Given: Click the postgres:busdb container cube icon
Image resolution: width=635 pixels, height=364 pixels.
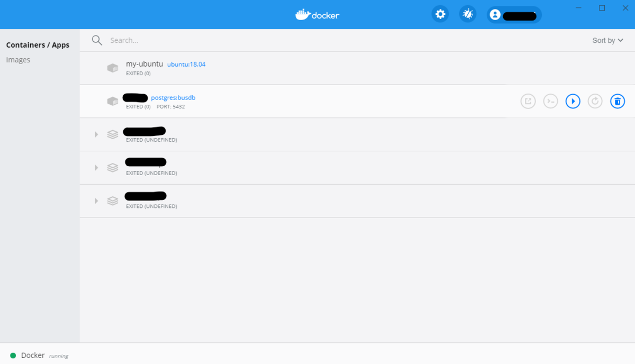Looking at the screenshot, I should point(113,101).
